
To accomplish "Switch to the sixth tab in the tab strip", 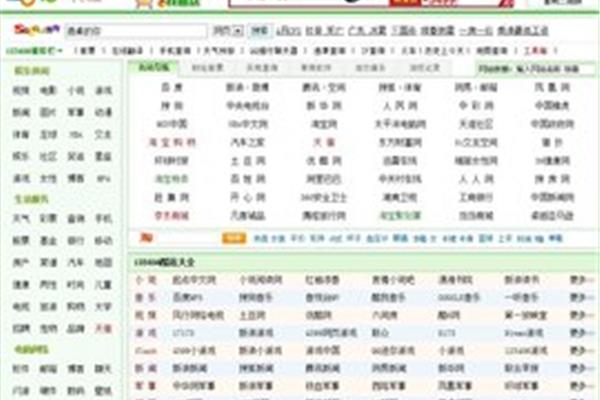I will tap(424, 68).
